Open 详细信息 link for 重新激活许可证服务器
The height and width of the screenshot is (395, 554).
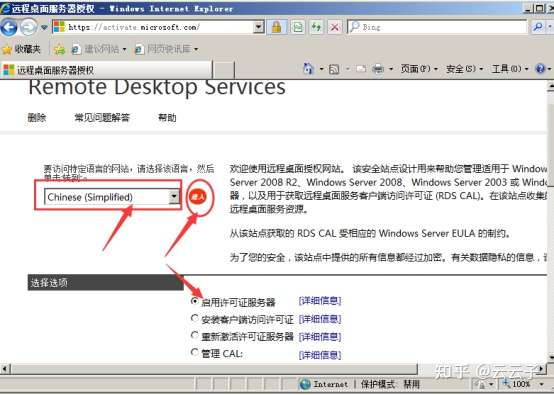click(320, 336)
